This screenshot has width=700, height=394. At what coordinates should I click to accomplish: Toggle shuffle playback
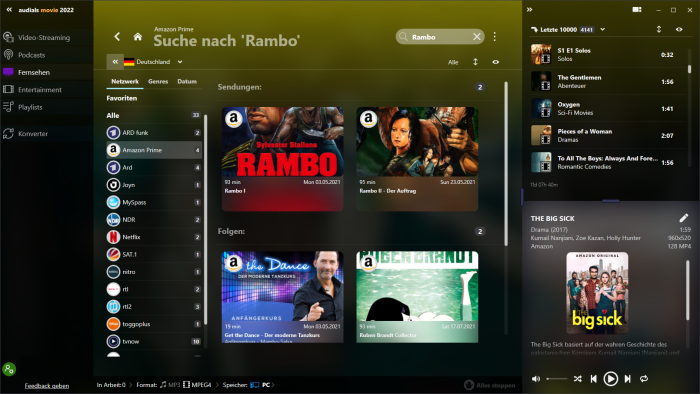tap(578, 379)
